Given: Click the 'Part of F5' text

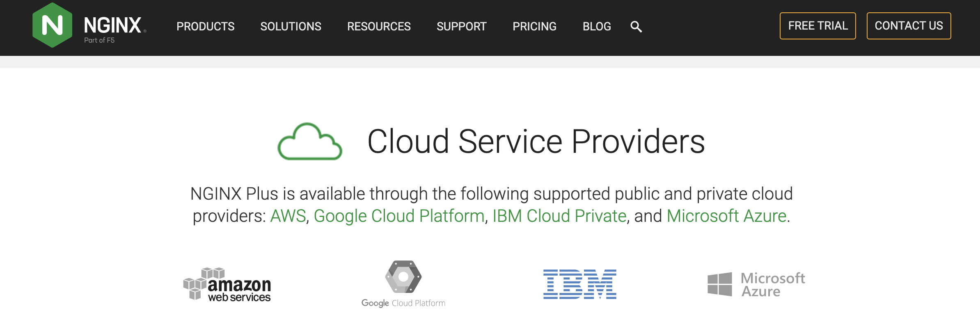Looking at the screenshot, I should point(99,40).
